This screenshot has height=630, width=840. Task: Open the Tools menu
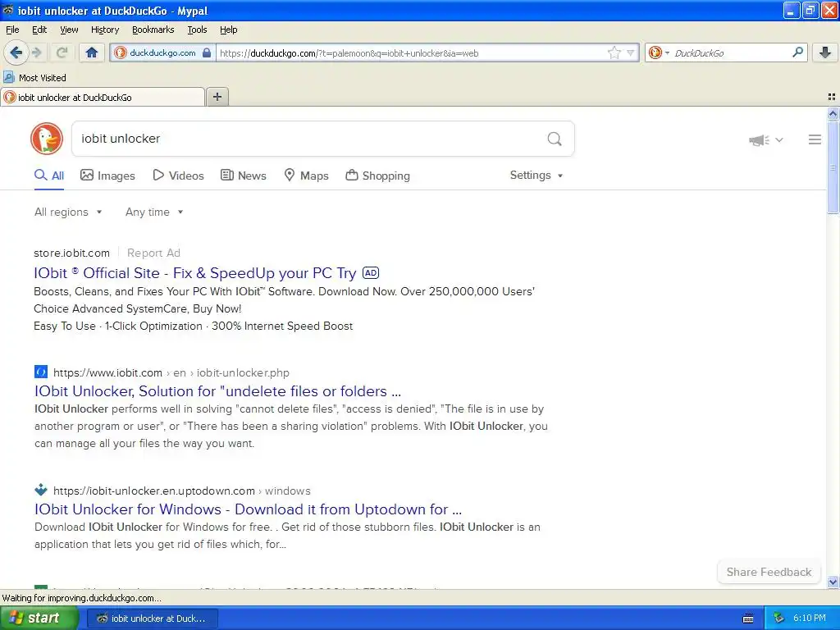[x=197, y=30]
